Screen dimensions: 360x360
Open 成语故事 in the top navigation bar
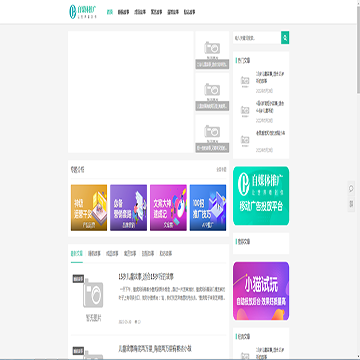(x=140, y=12)
